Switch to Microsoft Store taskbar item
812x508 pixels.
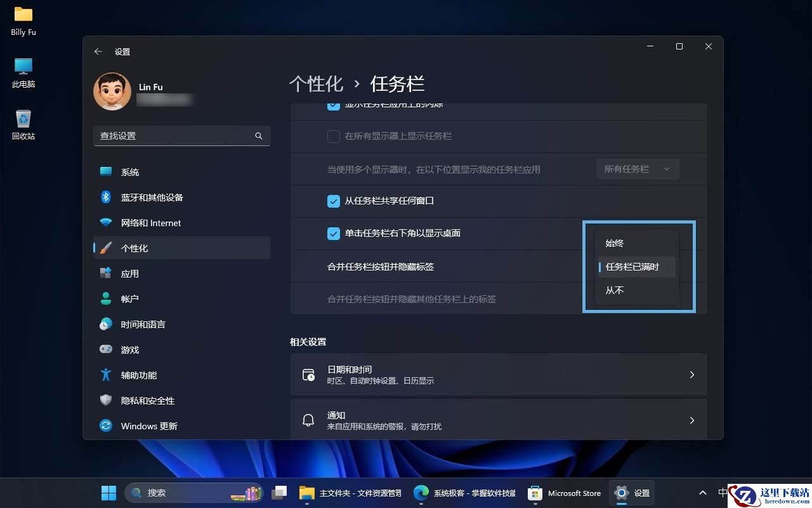coord(565,493)
